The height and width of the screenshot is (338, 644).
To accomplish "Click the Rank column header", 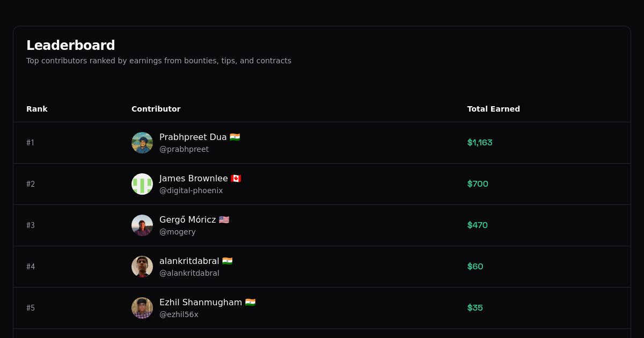I will click(37, 109).
